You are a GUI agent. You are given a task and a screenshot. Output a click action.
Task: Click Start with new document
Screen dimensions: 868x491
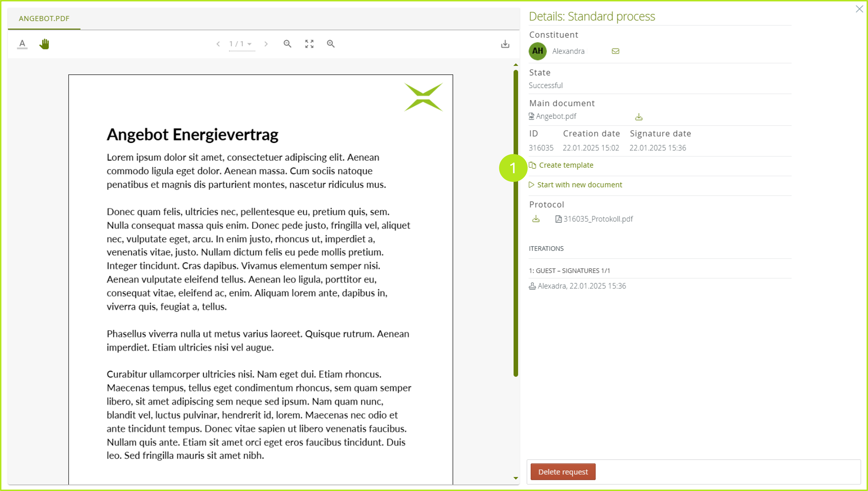pos(579,185)
